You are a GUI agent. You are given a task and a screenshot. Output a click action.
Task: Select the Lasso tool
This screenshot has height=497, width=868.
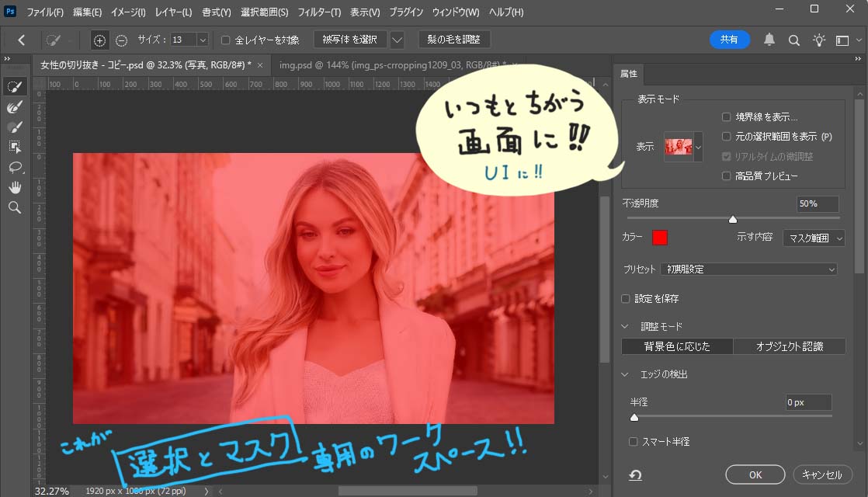pyautogui.click(x=15, y=167)
